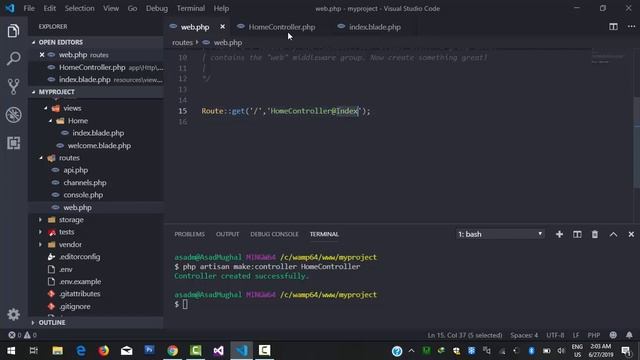Screen dimensions: 640x360
Task: Collapse the views folder
Action: coord(46,108)
